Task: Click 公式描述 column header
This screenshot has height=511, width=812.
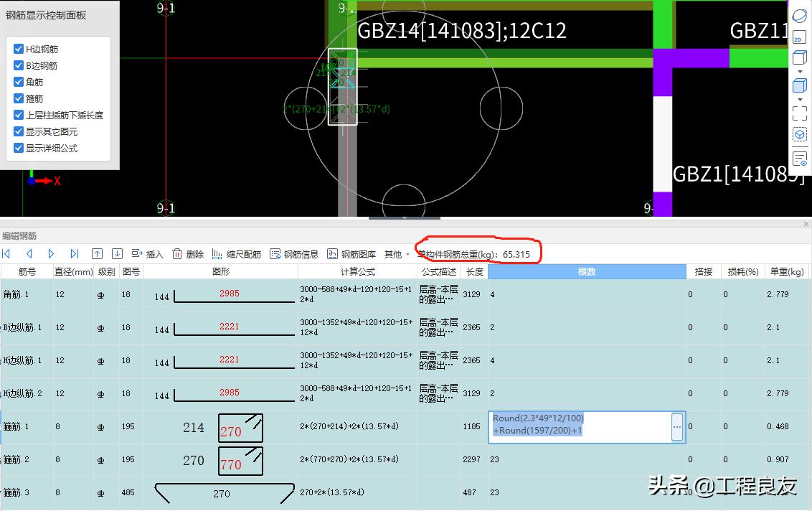Action: 438,271
